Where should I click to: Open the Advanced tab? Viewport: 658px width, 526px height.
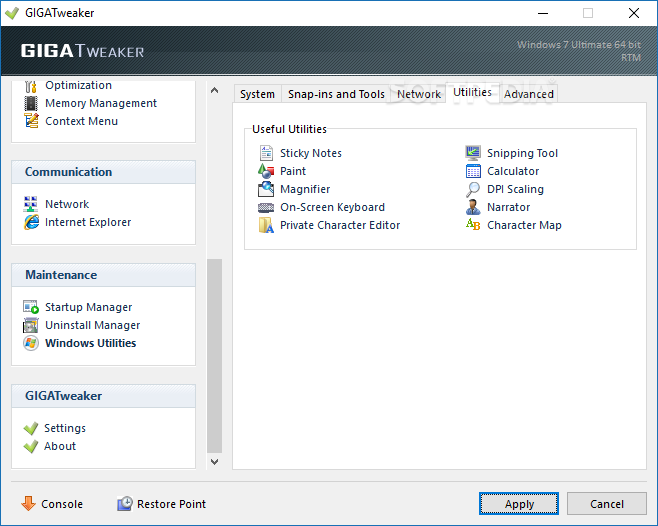[528, 94]
